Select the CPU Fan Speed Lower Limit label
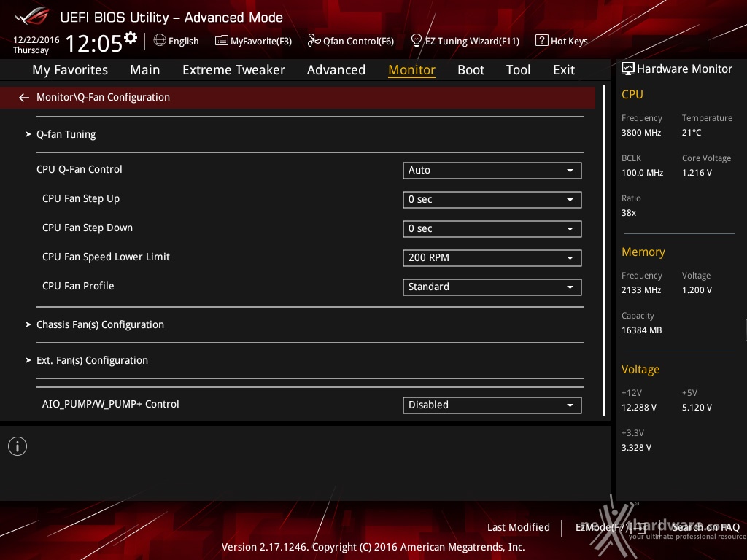Image resolution: width=747 pixels, height=560 pixels. coord(106,257)
